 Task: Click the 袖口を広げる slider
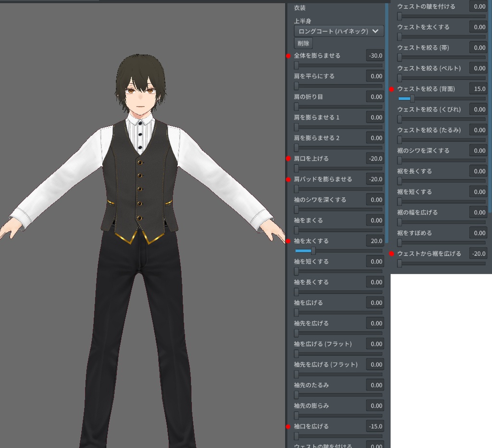(338, 436)
